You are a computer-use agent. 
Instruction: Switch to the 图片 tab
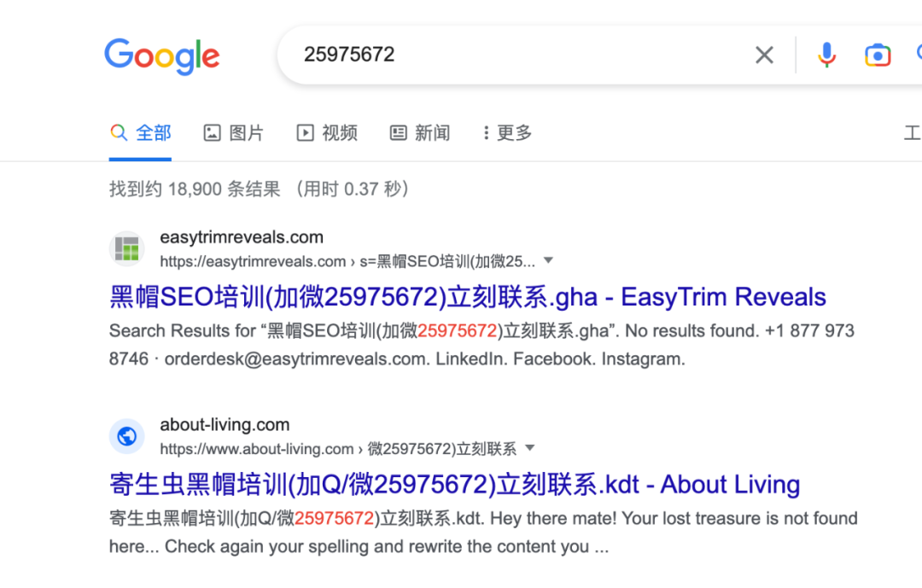pyautogui.click(x=233, y=133)
